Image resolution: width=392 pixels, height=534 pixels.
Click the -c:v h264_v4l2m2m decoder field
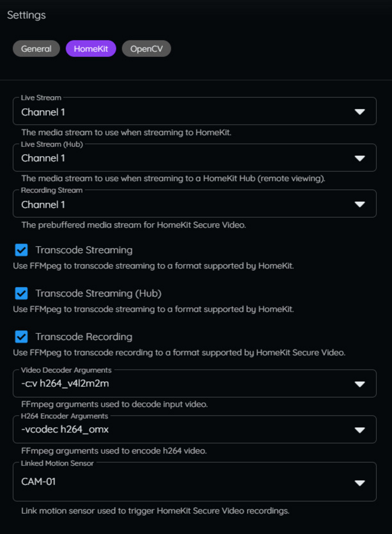(x=194, y=383)
